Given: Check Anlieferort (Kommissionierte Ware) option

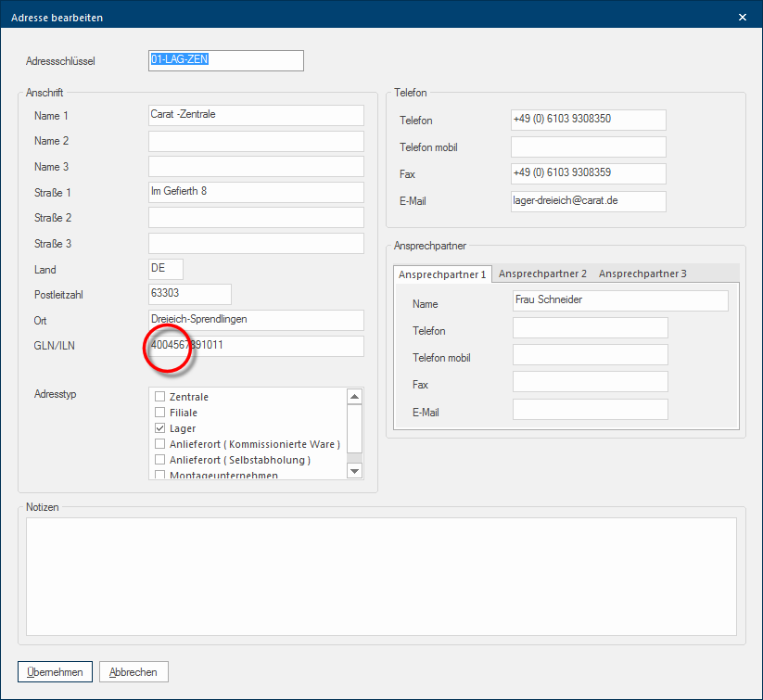Looking at the screenshot, I should click(159, 444).
